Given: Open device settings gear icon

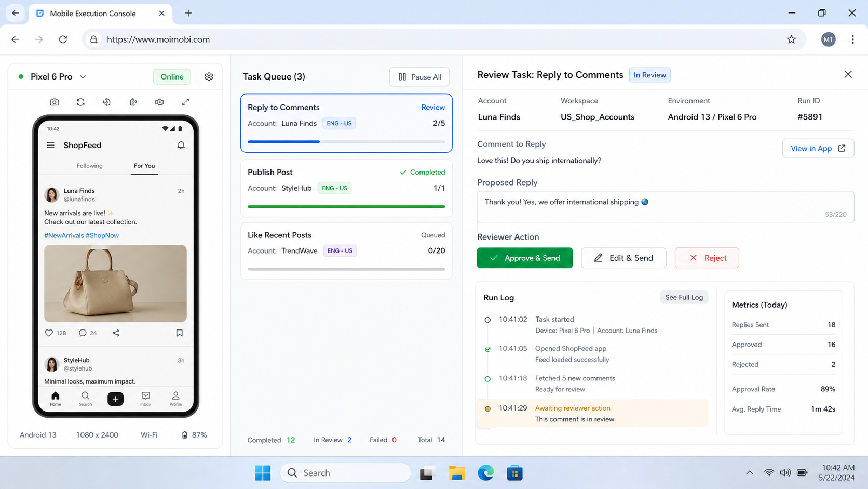Looking at the screenshot, I should [x=209, y=77].
